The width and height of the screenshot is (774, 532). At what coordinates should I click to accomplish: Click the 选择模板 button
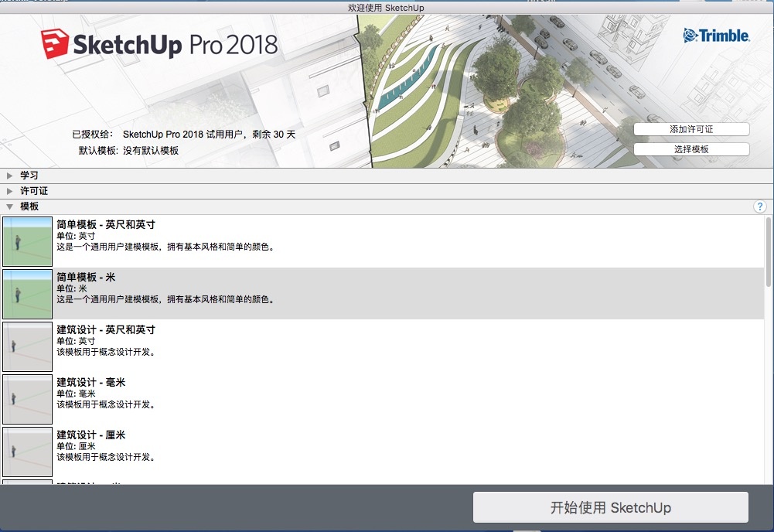[x=691, y=149]
